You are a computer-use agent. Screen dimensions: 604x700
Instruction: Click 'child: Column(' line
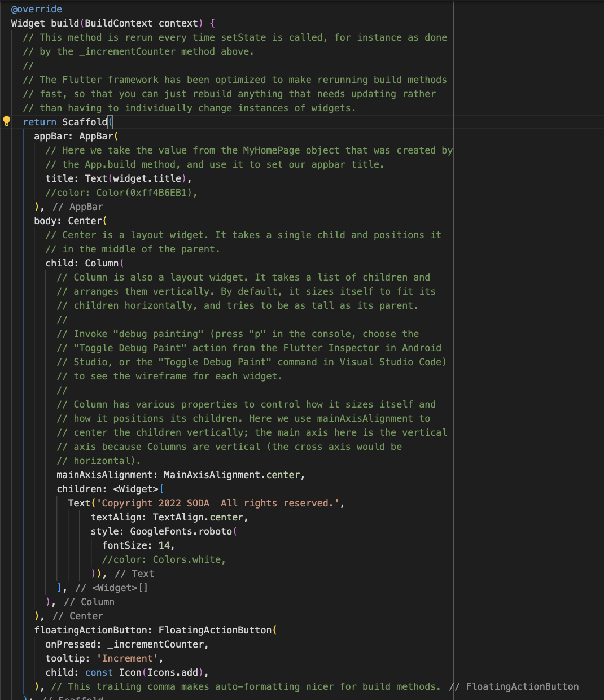pyautogui.click(x=85, y=263)
